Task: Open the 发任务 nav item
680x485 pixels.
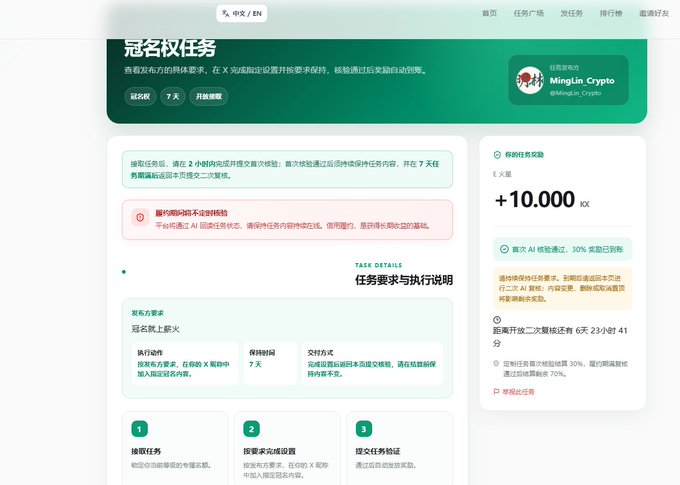Action: pyautogui.click(x=571, y=13)
